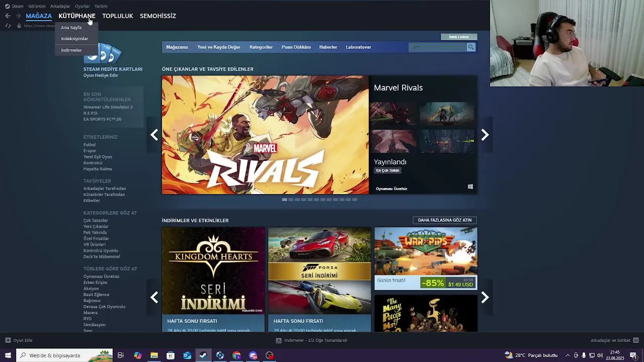644x362 pixels.
Task: Open the KÜTÜPHANE tab
Action: pyautogui.click(x=77, y=16)
